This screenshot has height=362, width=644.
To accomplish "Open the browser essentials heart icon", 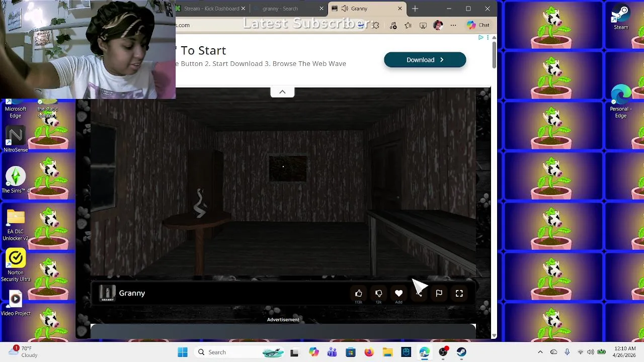I will (423, 25).
